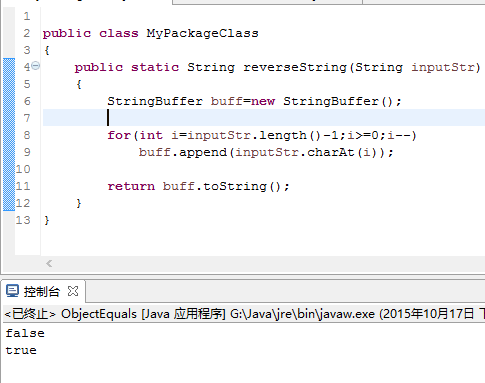Place cursor on the return statement line
The height and width of the screenshot is (383, 485).
click(x=198, y=186)
